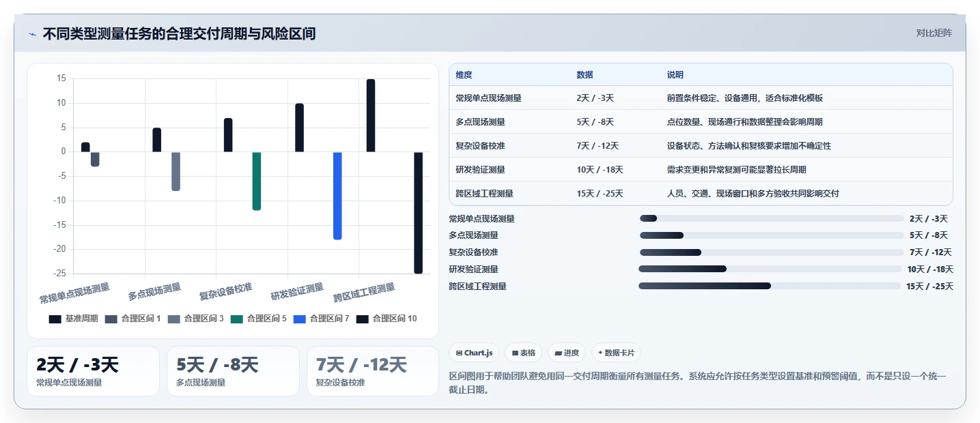Click description starting 人员、交通、现场窗口
980x423 pixels.
(753, 194)
